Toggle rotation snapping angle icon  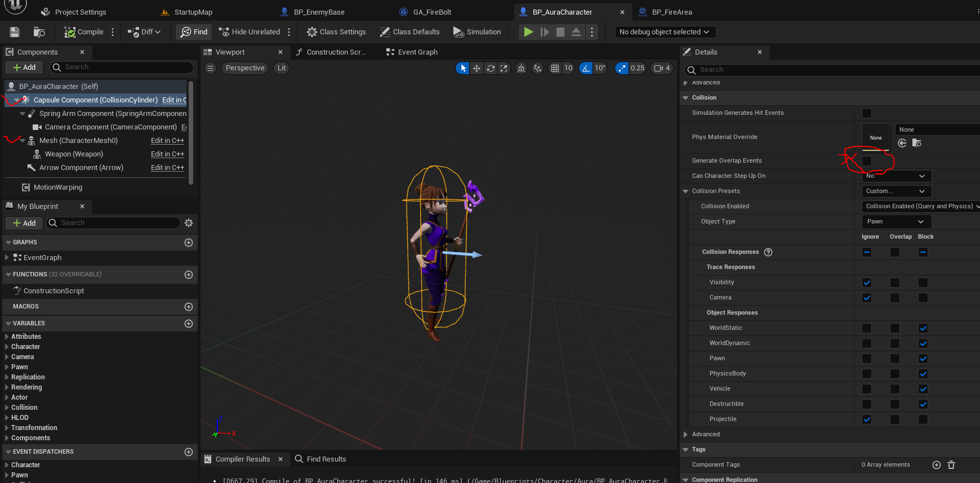click(x=586, y=68)
